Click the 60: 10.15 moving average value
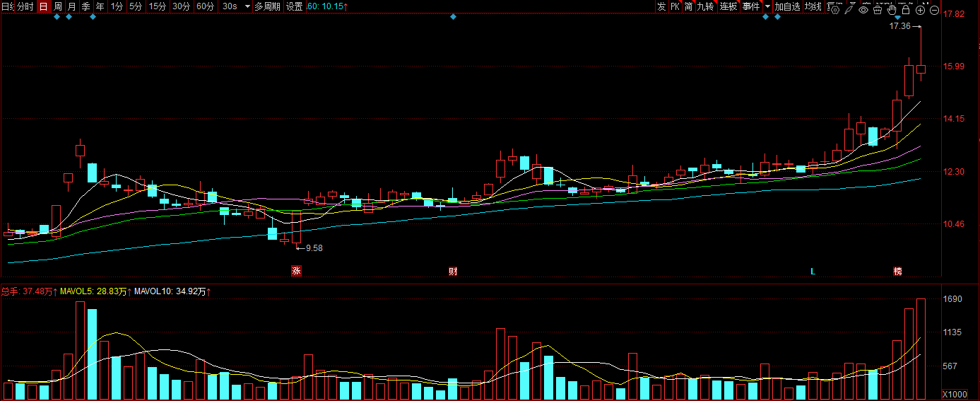 329,6
